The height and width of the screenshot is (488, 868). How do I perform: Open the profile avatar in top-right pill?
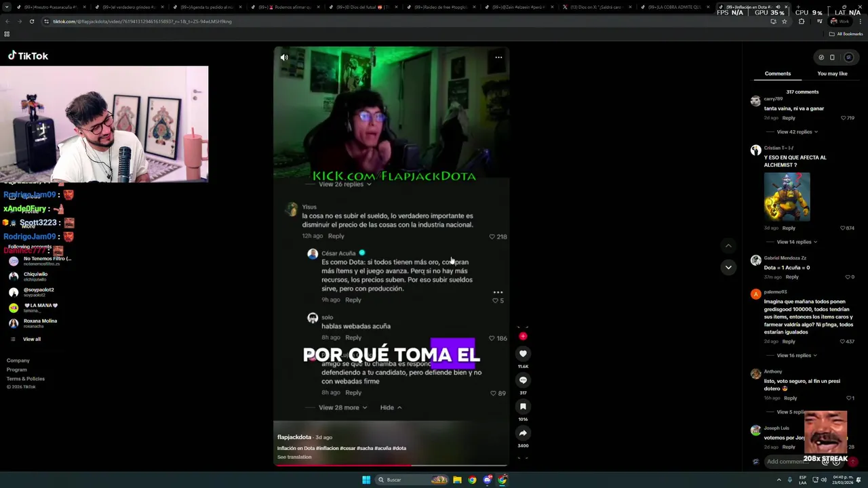[848, 58]
